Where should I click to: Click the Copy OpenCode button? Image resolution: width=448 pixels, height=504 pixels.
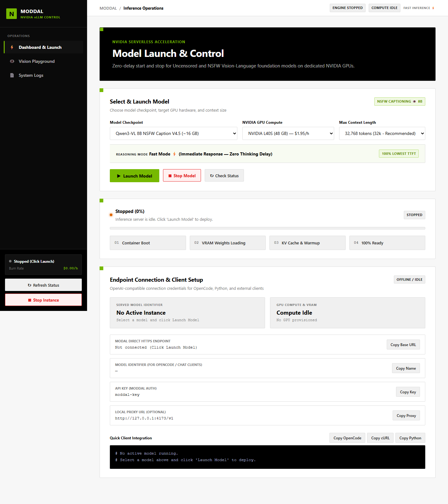(348, 438)
